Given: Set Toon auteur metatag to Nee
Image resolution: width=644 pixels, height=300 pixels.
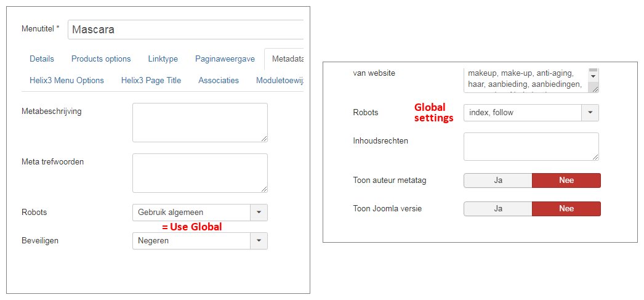Looking at the screenshot, I should pos(566,180).
